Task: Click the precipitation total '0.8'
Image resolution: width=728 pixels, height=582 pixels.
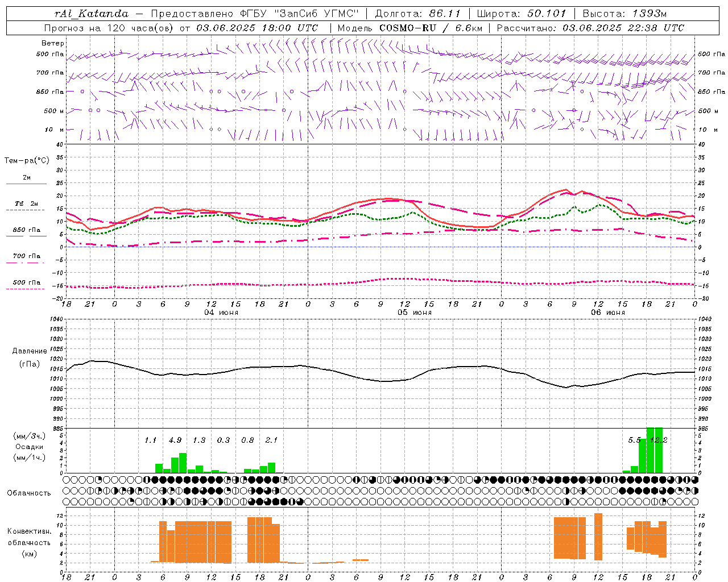Action: tap(247, 440)
